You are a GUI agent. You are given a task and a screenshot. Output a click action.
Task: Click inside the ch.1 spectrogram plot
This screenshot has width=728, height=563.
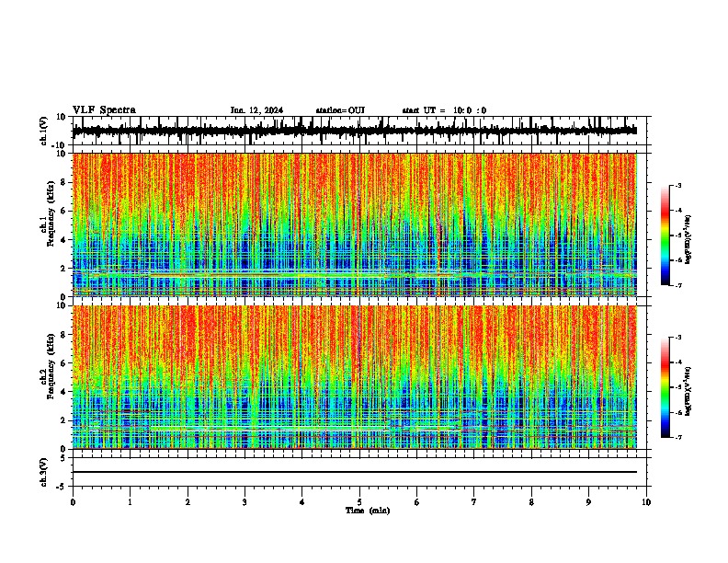[x=355, y=224]
